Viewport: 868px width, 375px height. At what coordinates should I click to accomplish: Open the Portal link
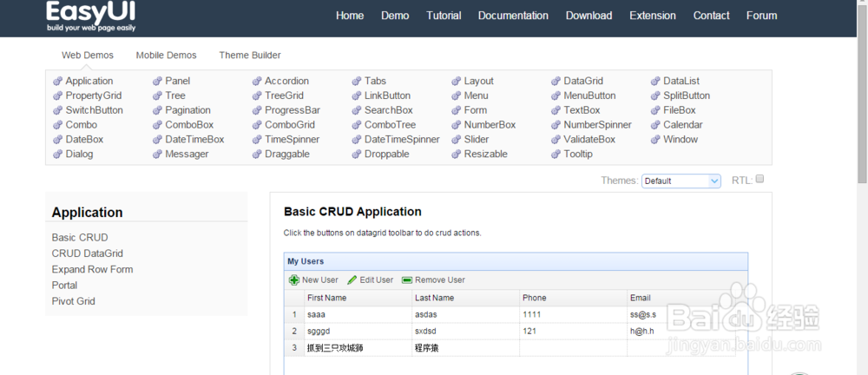tap(64, 286)
